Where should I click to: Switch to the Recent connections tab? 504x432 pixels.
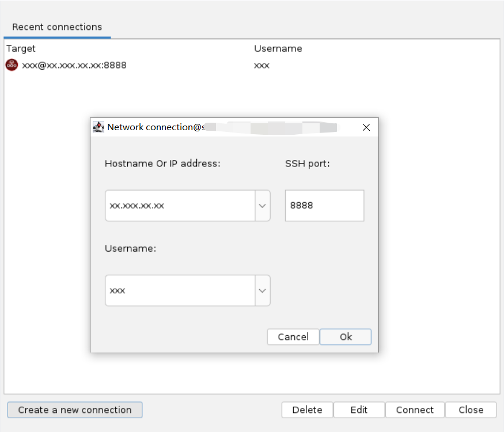[x=57, y=27]
